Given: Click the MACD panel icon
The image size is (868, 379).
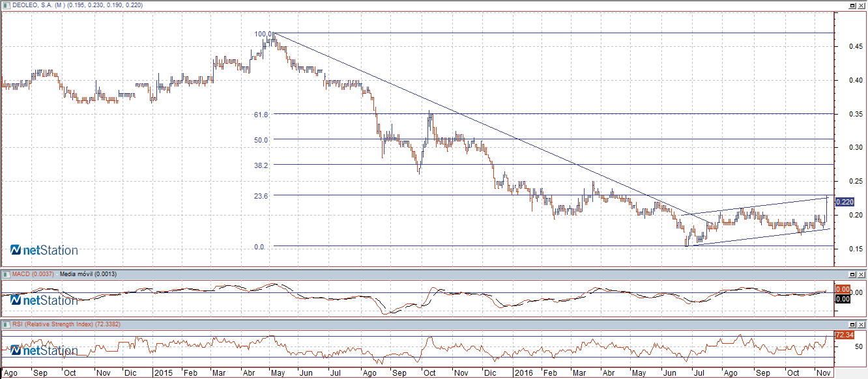Looking at the screenshot, I should pos(7,274).
